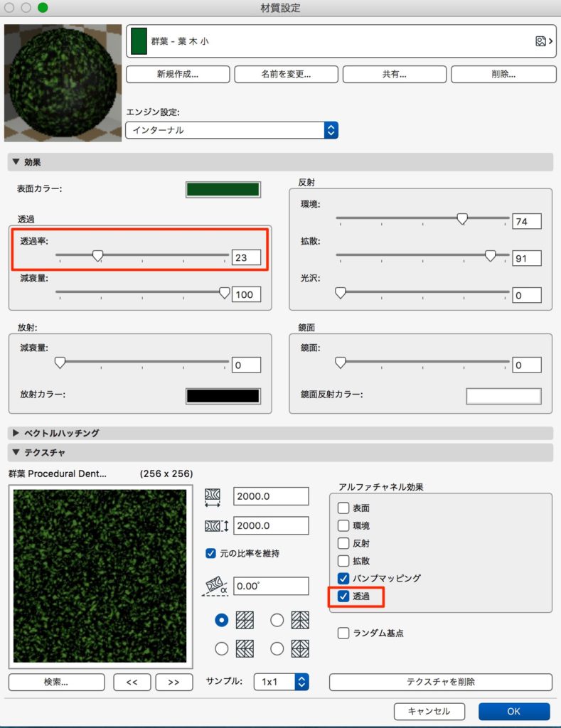This screenshot has width=561, height=728.
Task: Enable the 環境 alpha channel checkbox
Action: click(x=343, y=525)
